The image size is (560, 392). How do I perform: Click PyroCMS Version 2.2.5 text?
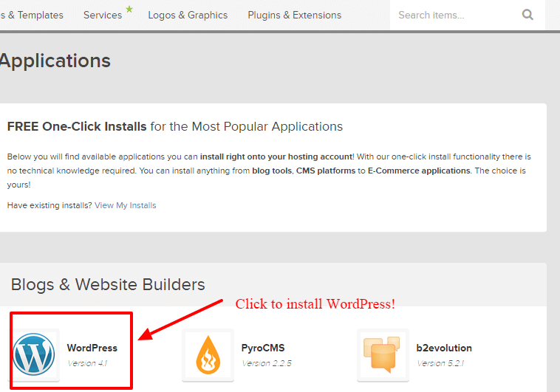coord(267,363)
